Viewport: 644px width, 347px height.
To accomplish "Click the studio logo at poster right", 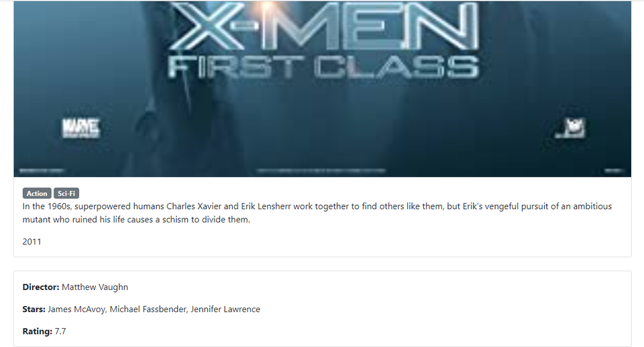I will coord(570,128).
